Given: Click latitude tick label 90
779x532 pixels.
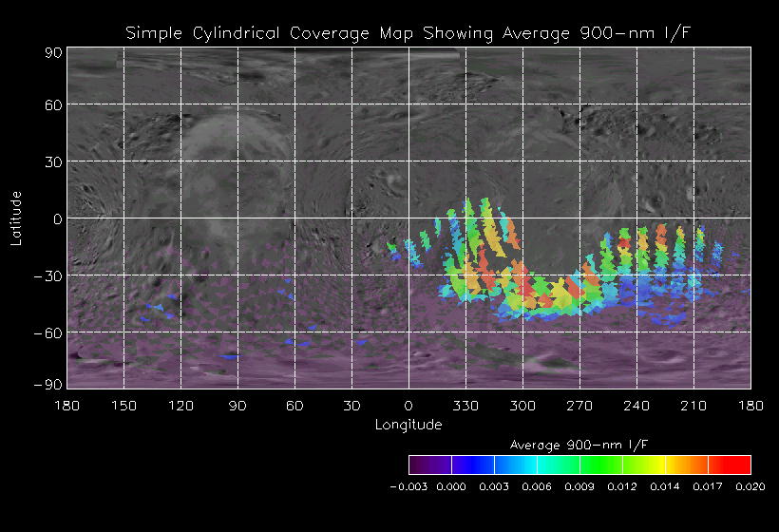Looking at the screenshot, I should click(x=53, y=52).
